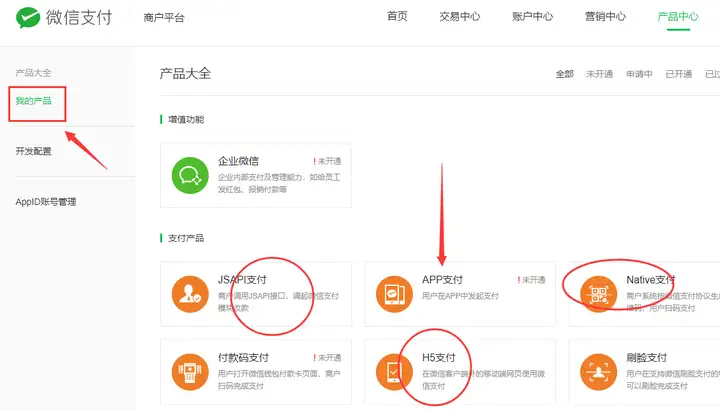Click 未开通 status on 企业微信 card
The height and width of the screenshot is (411, 720).
pyautogui.click(x=327, y=161)
